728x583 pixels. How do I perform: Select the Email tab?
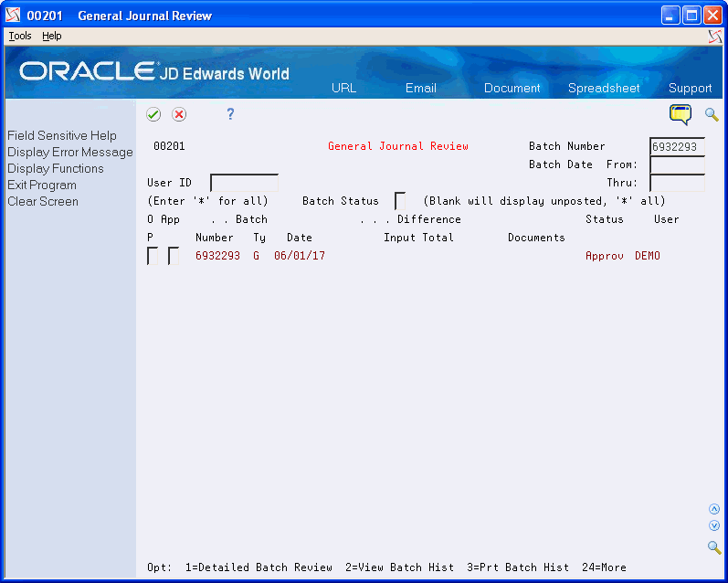421,89
